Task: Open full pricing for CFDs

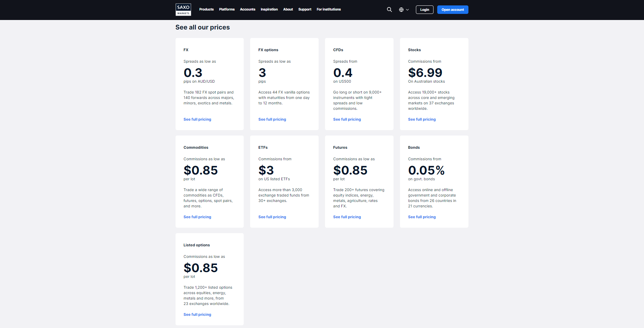Action: tap(347, 119)
